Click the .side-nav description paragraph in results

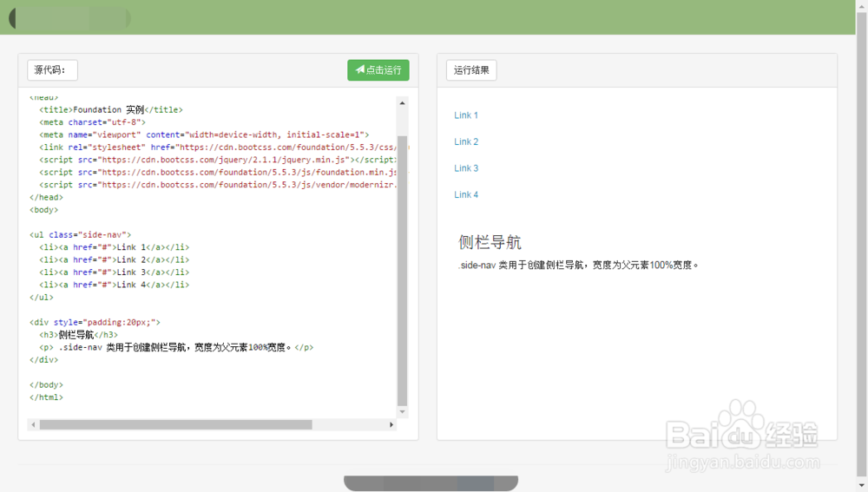(x=578, y=266)
